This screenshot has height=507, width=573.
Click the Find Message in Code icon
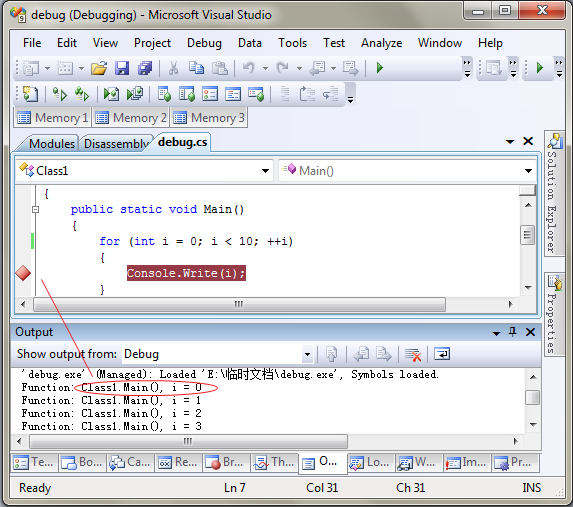coord(331,354)
